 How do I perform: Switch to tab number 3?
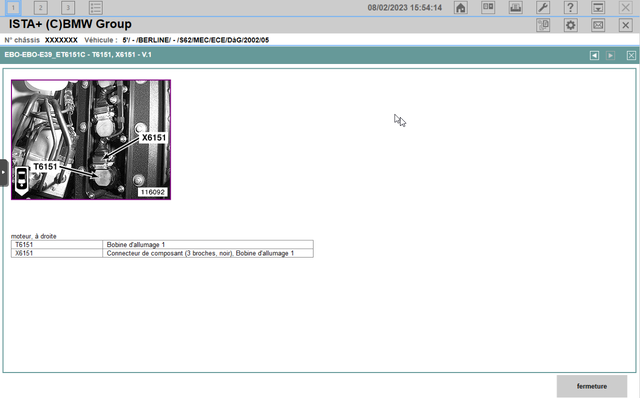coord(68,8)
